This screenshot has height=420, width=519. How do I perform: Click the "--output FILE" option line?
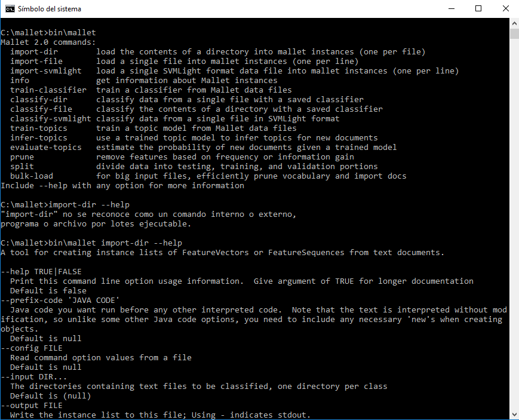[x=31, y=406]
